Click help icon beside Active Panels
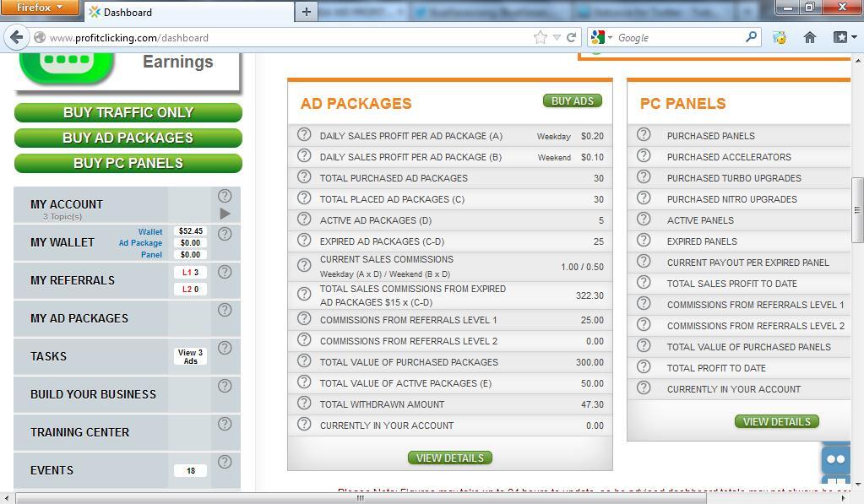Screen dimensions: 864x504 point(644,219)
